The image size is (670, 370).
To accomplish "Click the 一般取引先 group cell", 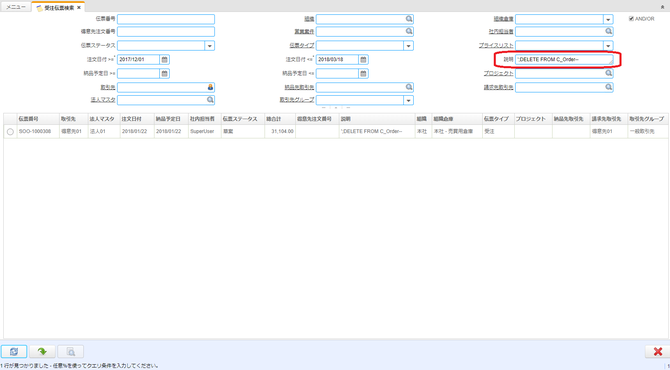I will [x=648, y=132].
